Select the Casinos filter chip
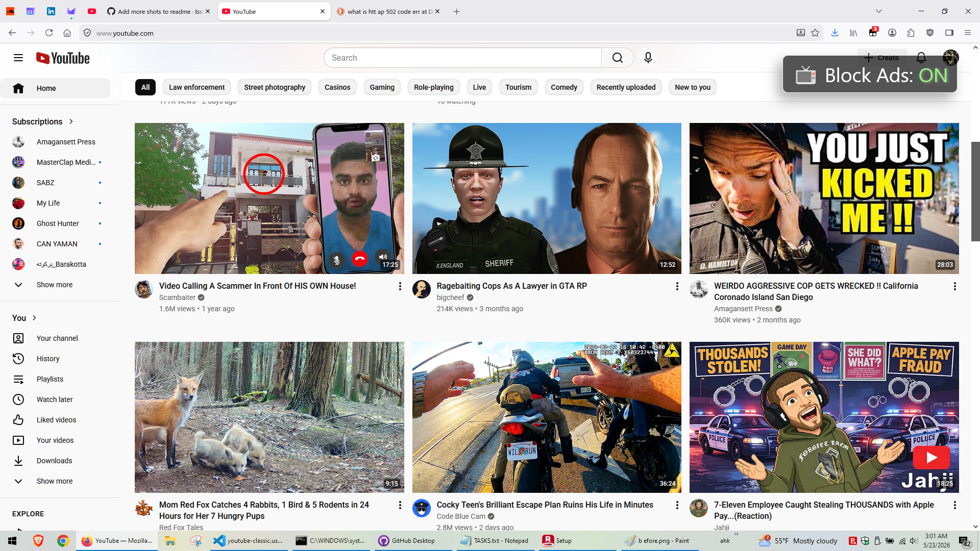The image size is (980, 551). (337, 87)
